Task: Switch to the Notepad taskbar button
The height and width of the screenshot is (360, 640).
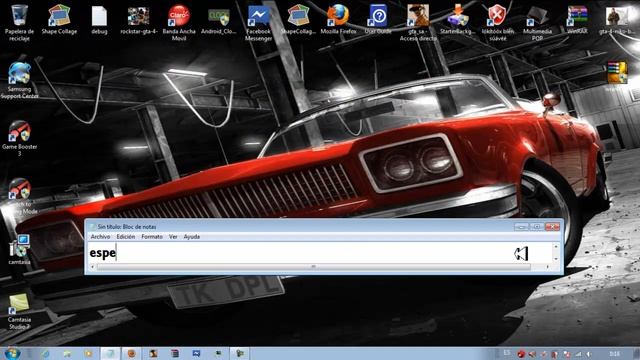Action: (110, 354)
